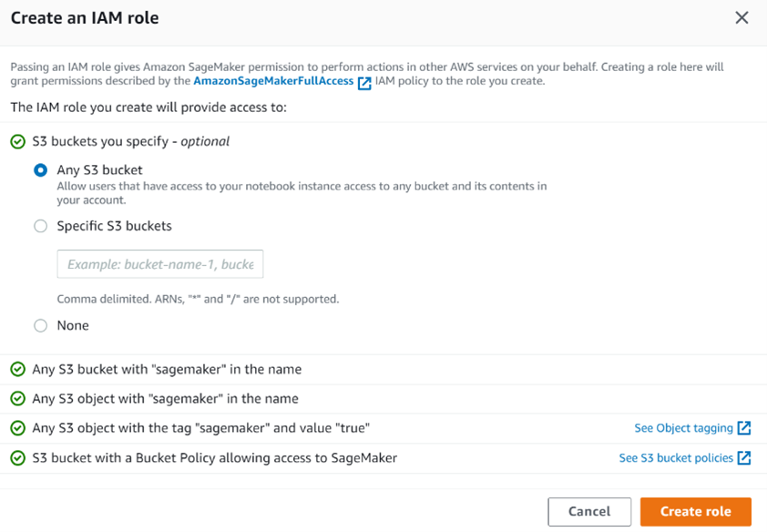The height and width of the screenshot is (532, 767).
Task: Focus the bucket names example input field
Action: click(x=160, y=264)
